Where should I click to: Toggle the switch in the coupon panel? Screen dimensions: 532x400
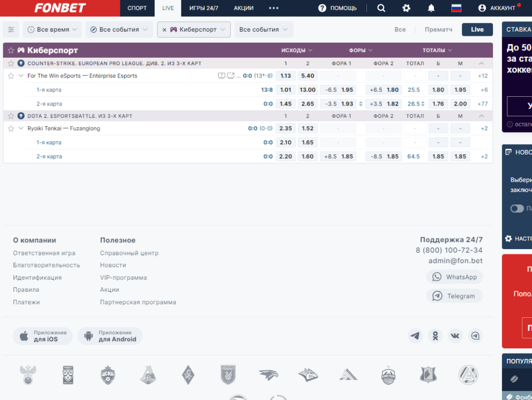point(517,209)
